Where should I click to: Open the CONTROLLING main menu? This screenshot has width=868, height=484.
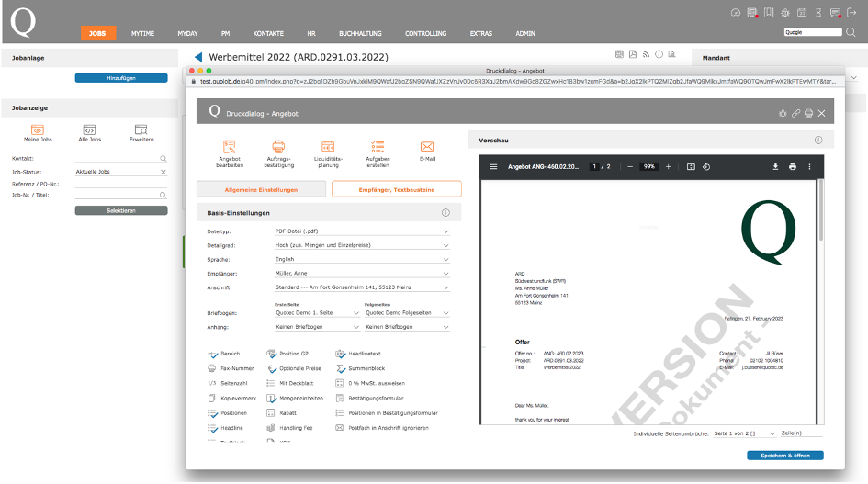click(425, 33)
